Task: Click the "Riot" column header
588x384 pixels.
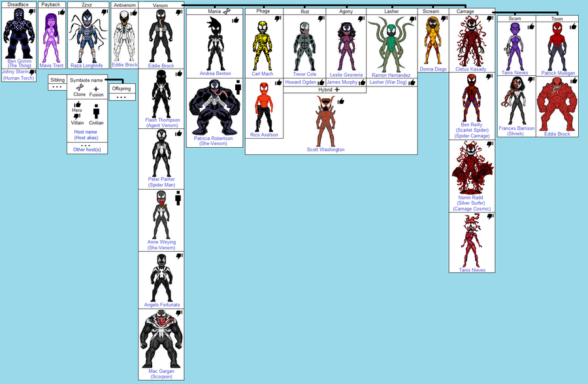Action: (305, 12)
